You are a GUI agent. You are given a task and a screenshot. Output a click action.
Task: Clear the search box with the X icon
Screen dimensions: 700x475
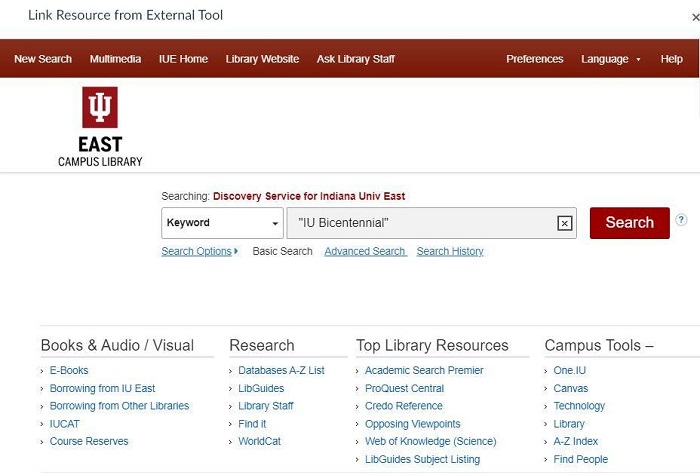[x=564, y=223]
